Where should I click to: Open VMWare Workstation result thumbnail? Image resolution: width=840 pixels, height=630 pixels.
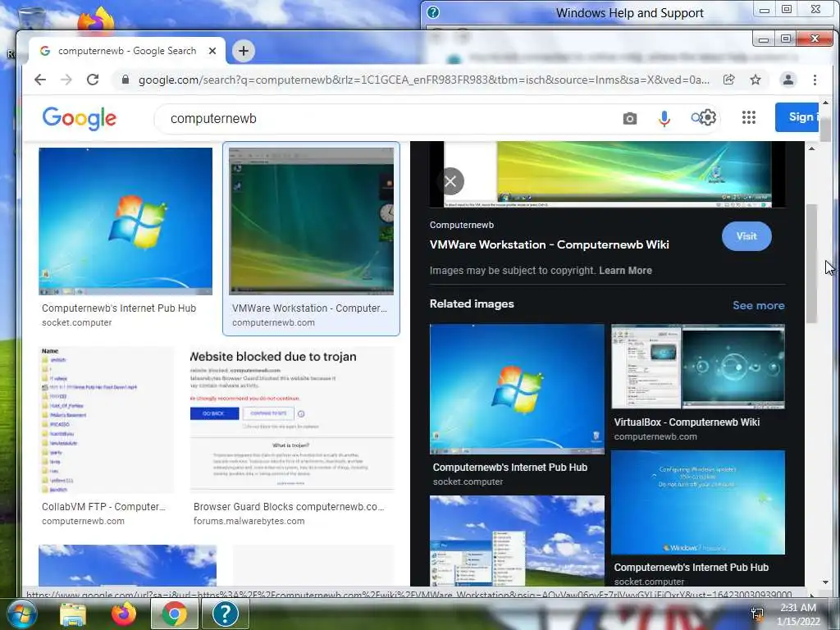point(311,221)
